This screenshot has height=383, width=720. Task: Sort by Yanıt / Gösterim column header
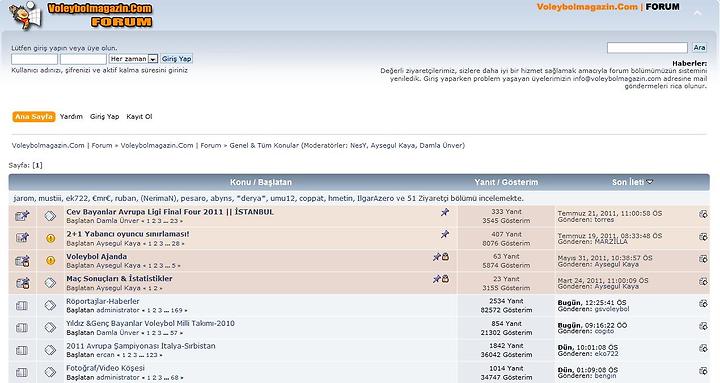coord(506,182)
